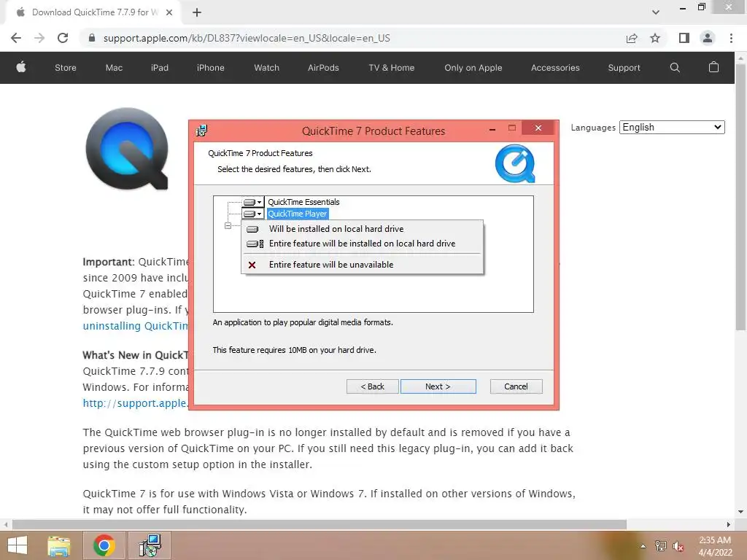Collapse the tree node with the minus box
This screenshot has height=560, width=747.
[228, 226]
